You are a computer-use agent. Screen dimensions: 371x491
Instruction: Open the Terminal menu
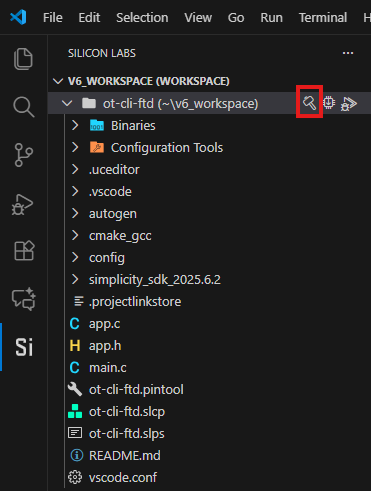[x=323, y=17]
